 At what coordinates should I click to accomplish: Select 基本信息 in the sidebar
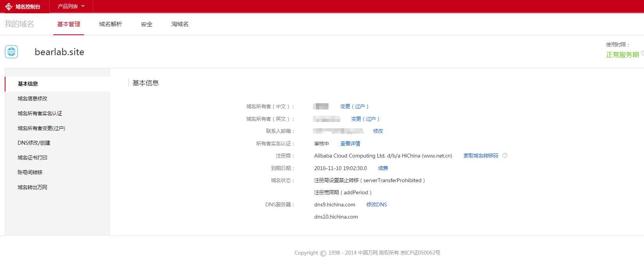click(x=57, y=84)
